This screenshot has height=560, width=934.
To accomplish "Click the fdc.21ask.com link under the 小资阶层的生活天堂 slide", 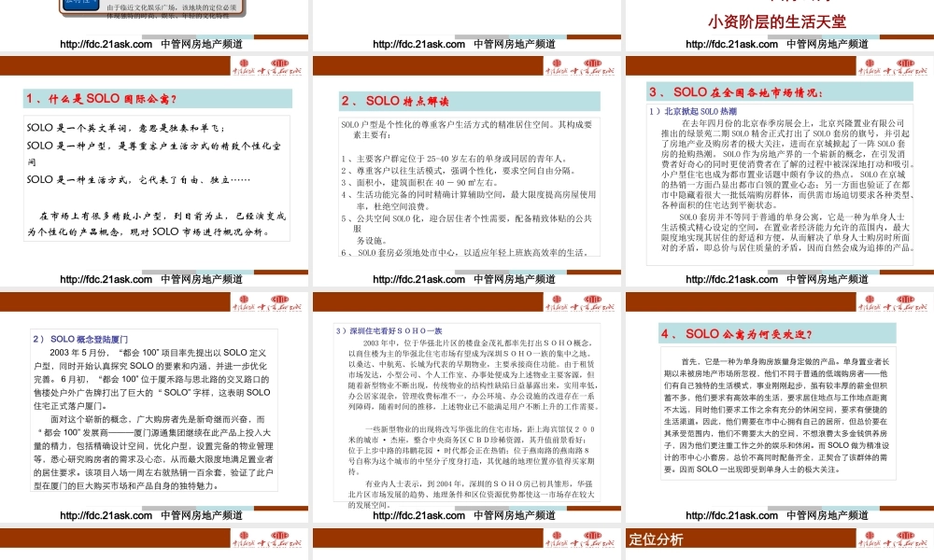I will tap(731, 44).
